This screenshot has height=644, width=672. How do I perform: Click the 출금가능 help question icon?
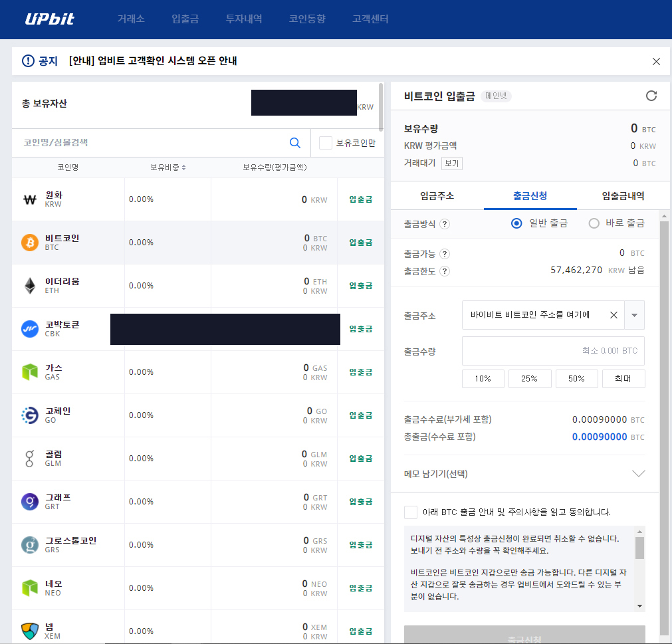[x=445, y=254]
